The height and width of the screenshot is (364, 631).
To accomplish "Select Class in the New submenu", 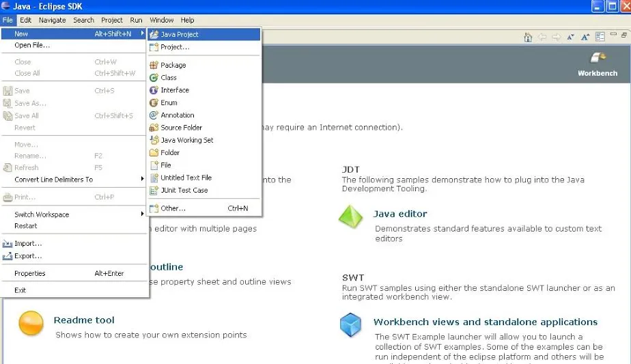I will [169, 78].
